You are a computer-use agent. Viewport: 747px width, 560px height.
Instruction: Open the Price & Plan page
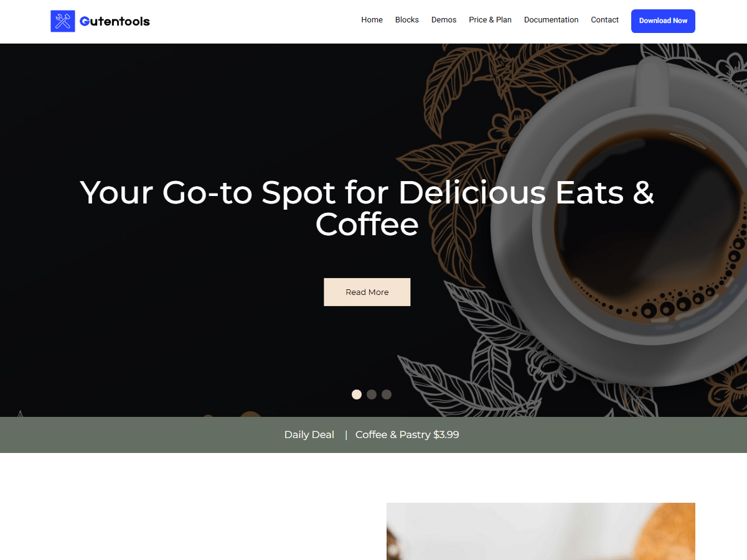tap(490, 20)
